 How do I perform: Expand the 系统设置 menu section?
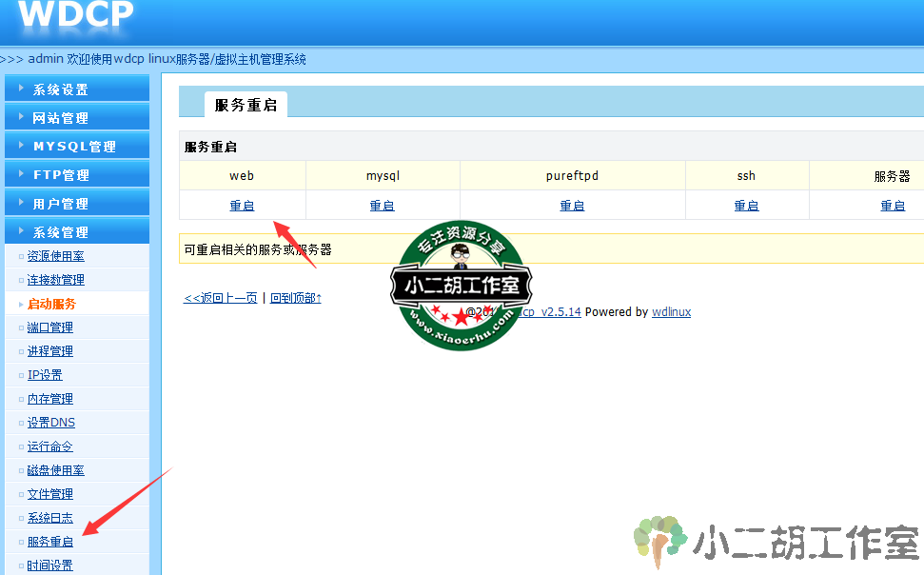61,89
